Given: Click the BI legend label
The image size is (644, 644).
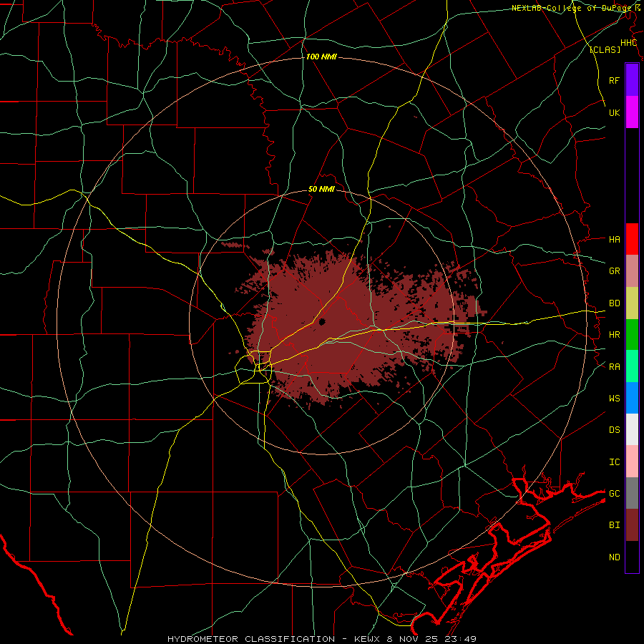Looking at the screenshot, I should tap(614, 525).
